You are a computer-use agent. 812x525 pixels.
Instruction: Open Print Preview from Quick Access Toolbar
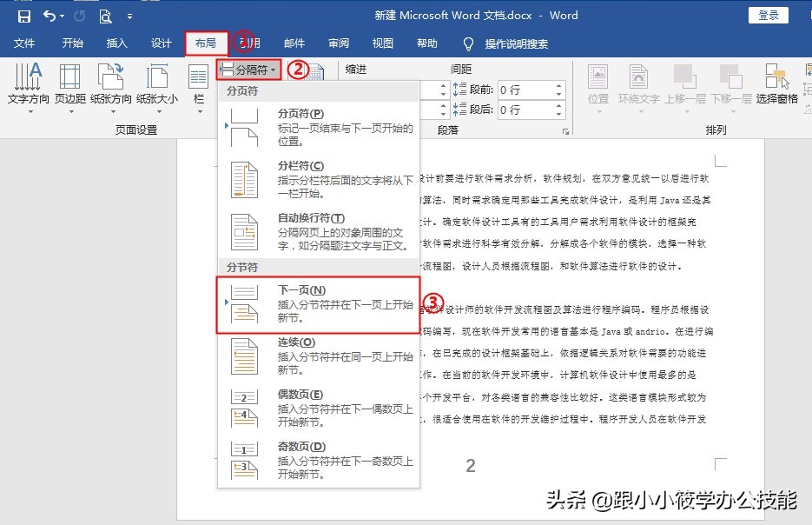tap(105, 15)
